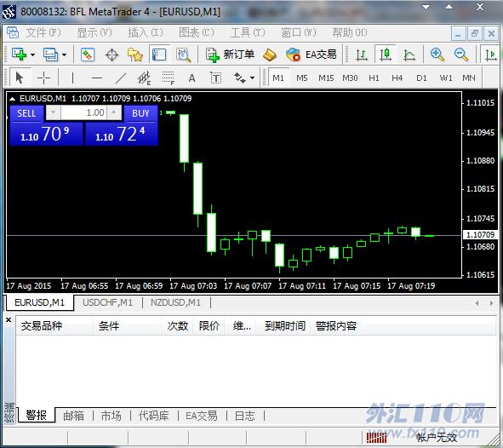Select the text label T tool
The image size is (503, 448).
click(215, 78)
